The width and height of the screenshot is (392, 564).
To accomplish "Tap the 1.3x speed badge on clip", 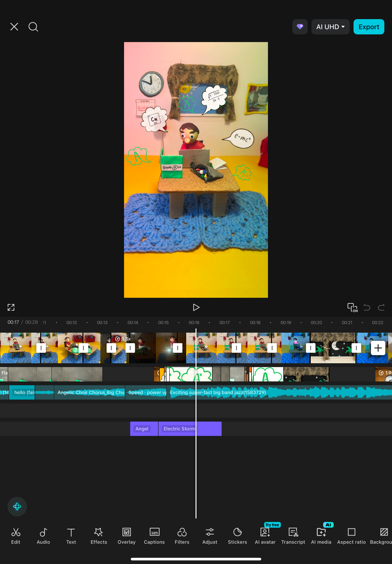I will 123,339.
